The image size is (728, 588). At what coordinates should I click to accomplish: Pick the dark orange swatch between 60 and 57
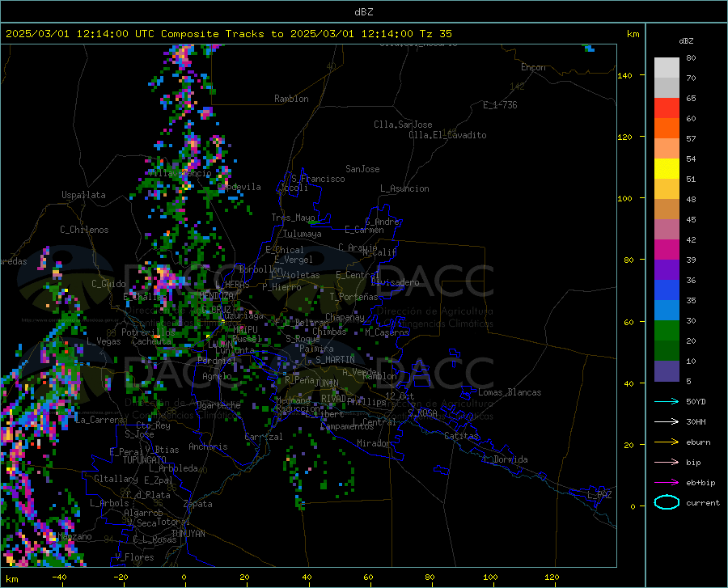[667, 128]
